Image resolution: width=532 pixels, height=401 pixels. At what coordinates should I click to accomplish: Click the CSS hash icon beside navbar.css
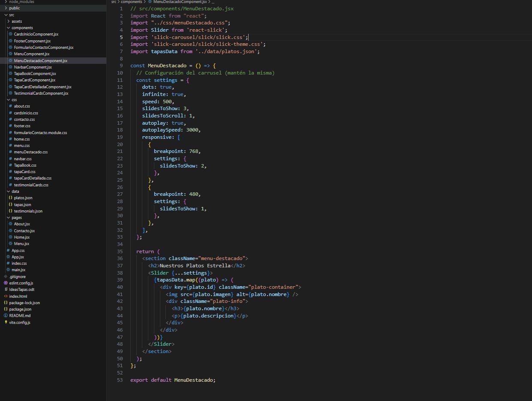tap(10, 159)
